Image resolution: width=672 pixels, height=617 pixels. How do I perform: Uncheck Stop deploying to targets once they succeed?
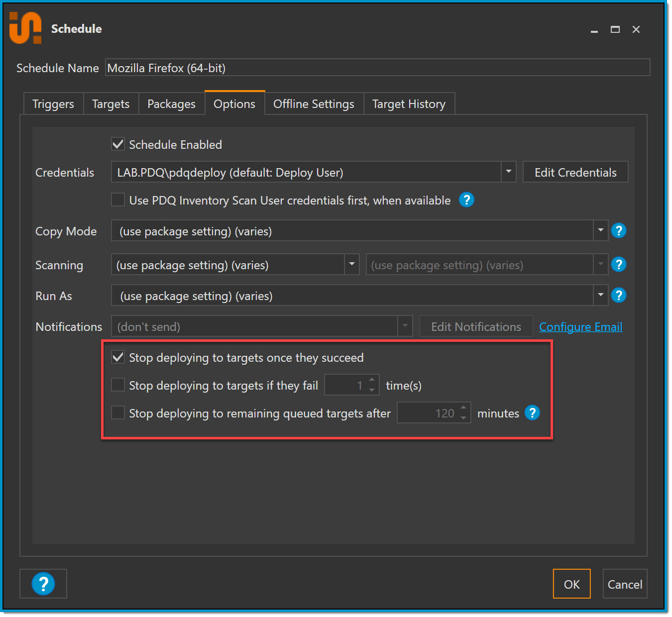tap(118, 357)
